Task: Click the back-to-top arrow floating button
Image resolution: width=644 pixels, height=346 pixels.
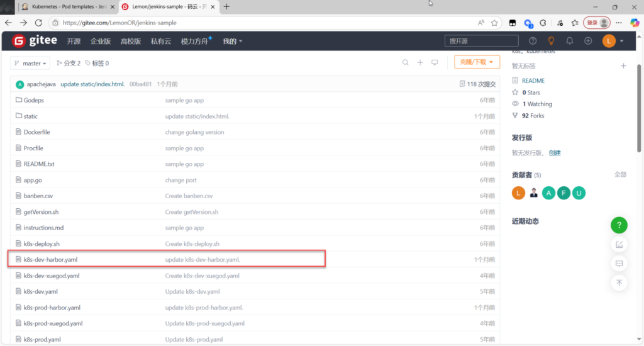Action: pyautogui.click(x=619, y=283)
